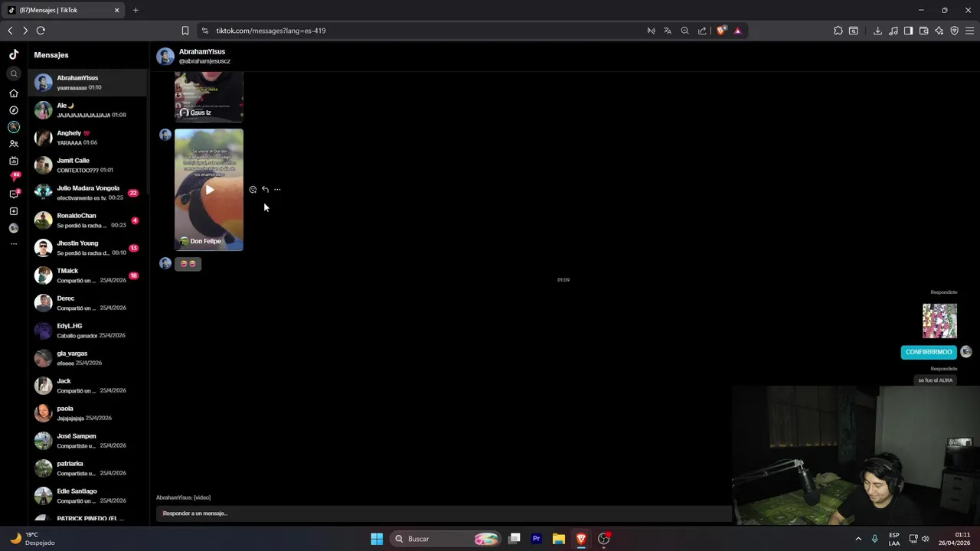980x551 pixels.
Task: Open TikTok sidebar search icon
Action: [x=14, y=74]
